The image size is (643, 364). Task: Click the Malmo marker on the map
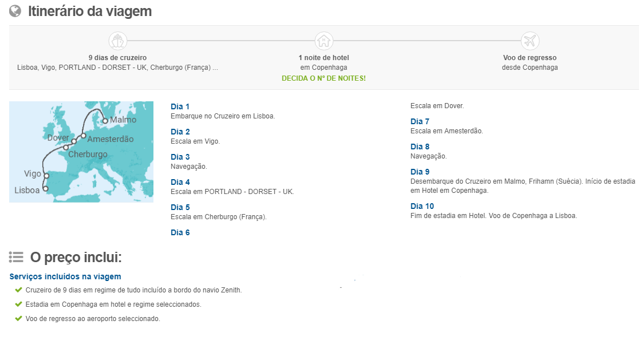tap(105, 121)
